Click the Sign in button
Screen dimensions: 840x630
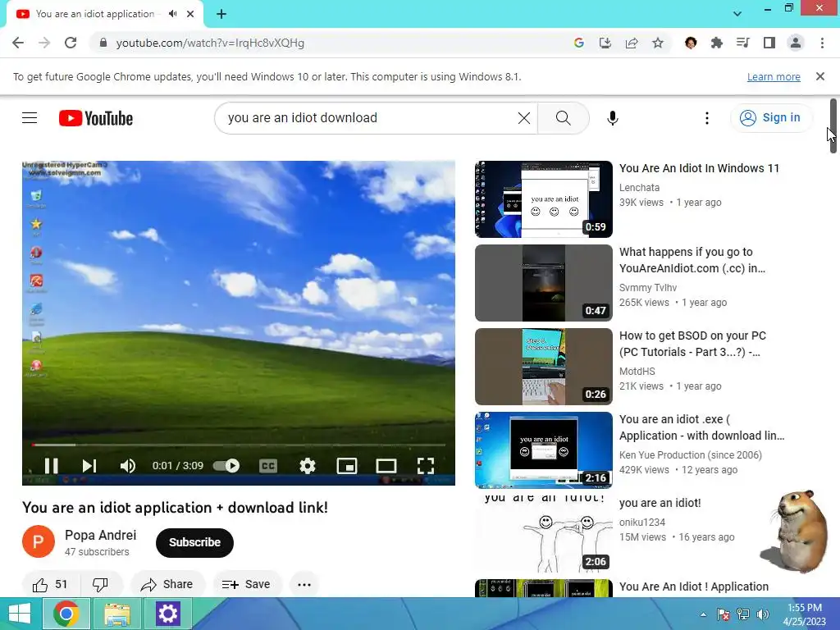tap(769, 118)
